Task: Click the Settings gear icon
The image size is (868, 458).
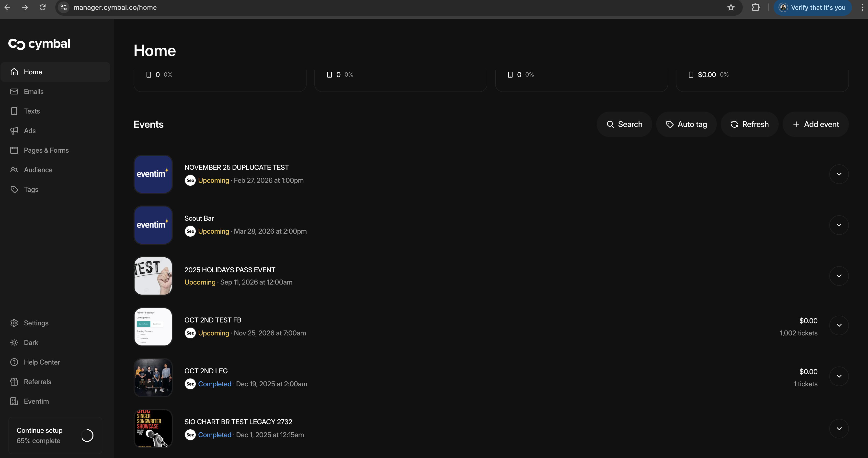Action: (x=14, y=323)
